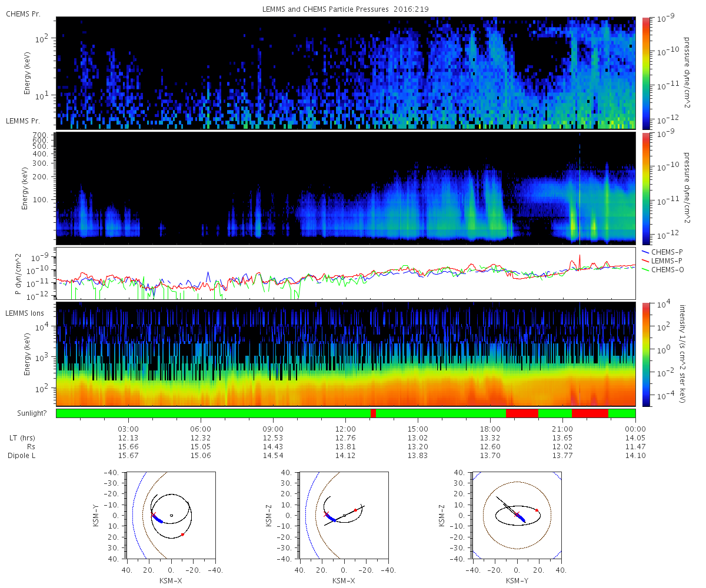Click the KSM-X versus KSM-Z orbit plot
This screenshot has width=706, height=588.
[344, 514]
